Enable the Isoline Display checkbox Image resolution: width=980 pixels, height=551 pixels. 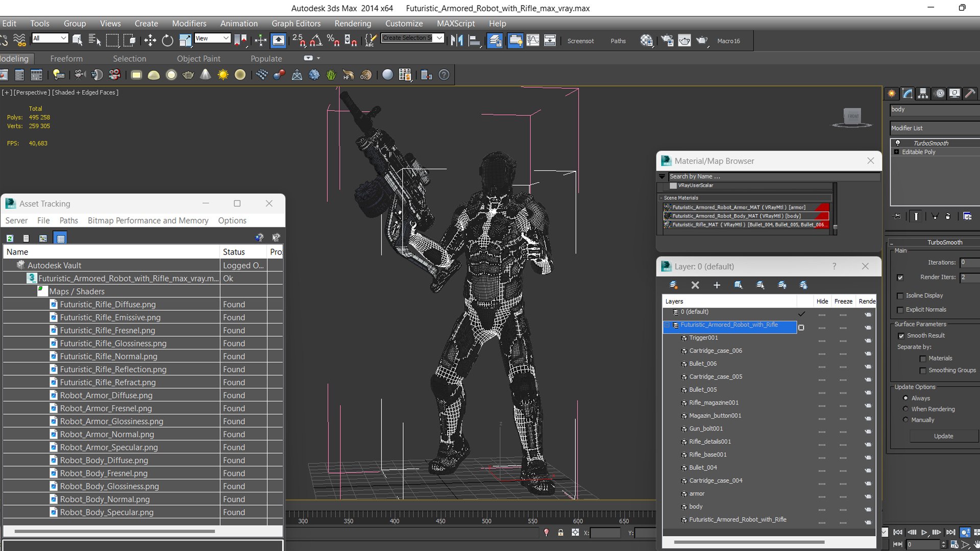[900, 296]
